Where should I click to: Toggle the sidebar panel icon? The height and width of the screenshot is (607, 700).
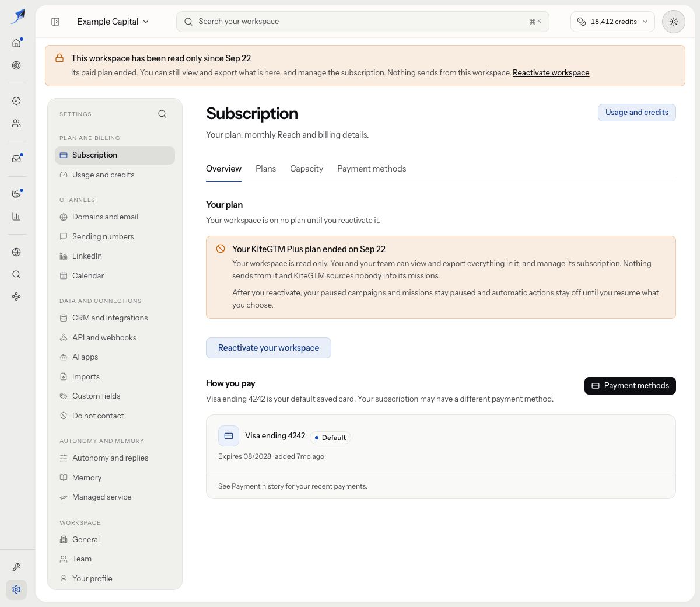tap(55, 22)
